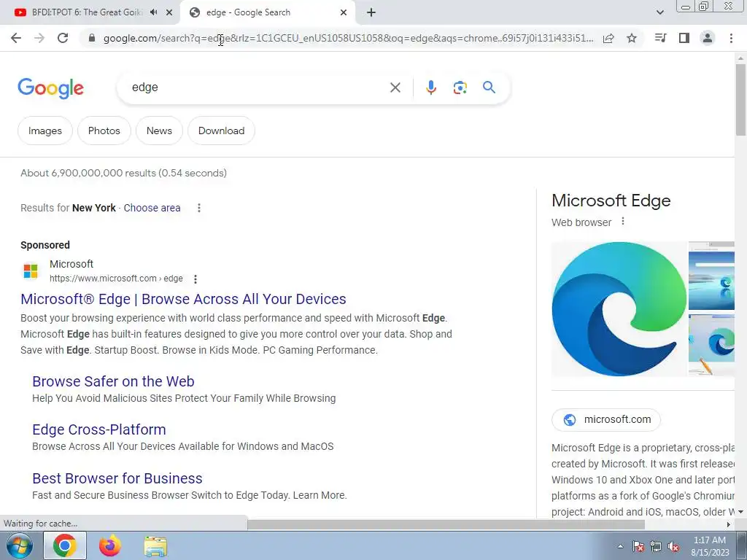Click the horizontal scrollbar right arrow
747x560 pixels.
(x=729, y=524)
